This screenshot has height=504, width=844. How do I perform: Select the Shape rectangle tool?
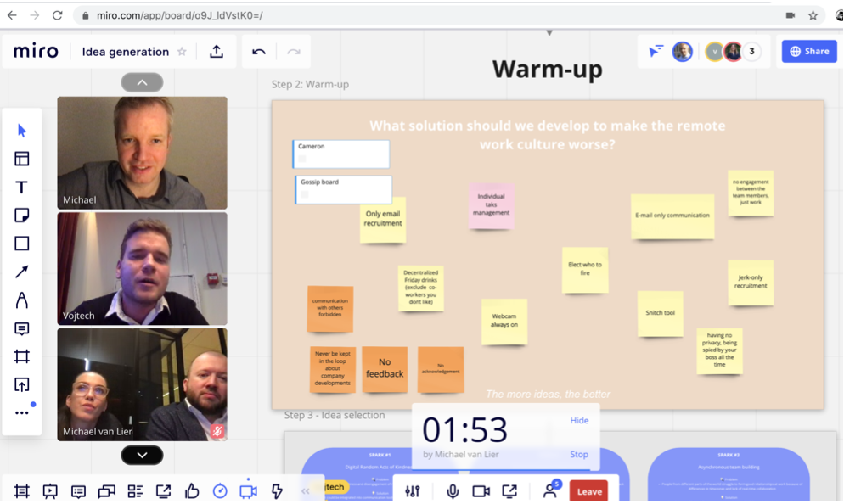[21, 244]
